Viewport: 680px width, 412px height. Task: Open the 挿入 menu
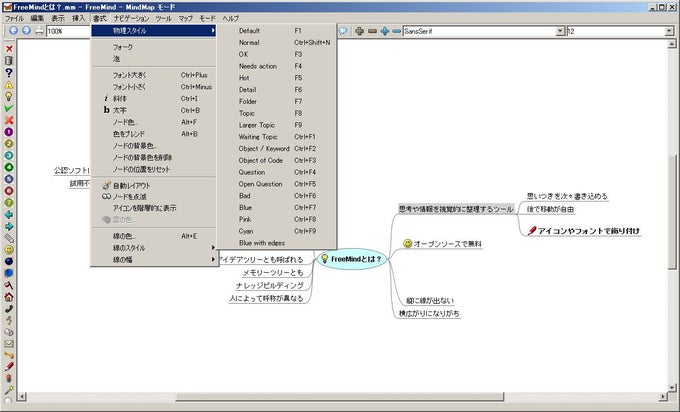click(78, 18)
